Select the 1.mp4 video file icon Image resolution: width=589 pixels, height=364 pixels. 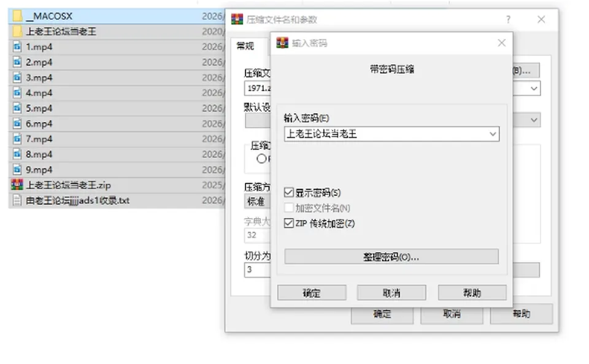pos(17,47)
